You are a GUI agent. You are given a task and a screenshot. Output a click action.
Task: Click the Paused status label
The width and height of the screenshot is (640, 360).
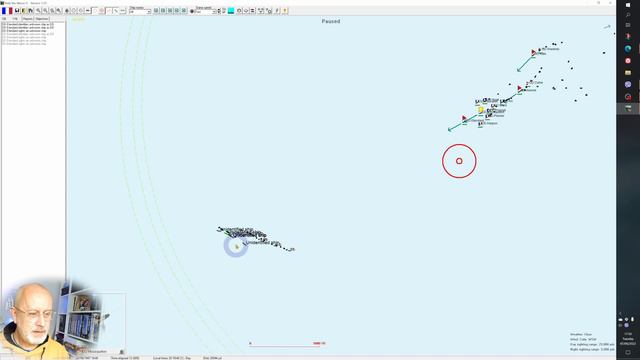click(331, 21)
